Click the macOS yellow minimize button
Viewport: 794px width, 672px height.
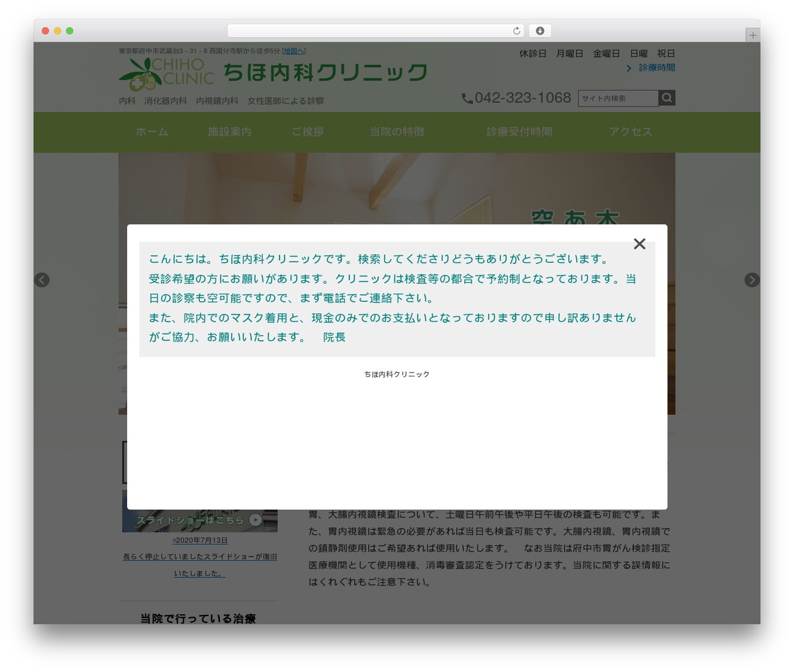pyautogui.click(x=57, y=31)
